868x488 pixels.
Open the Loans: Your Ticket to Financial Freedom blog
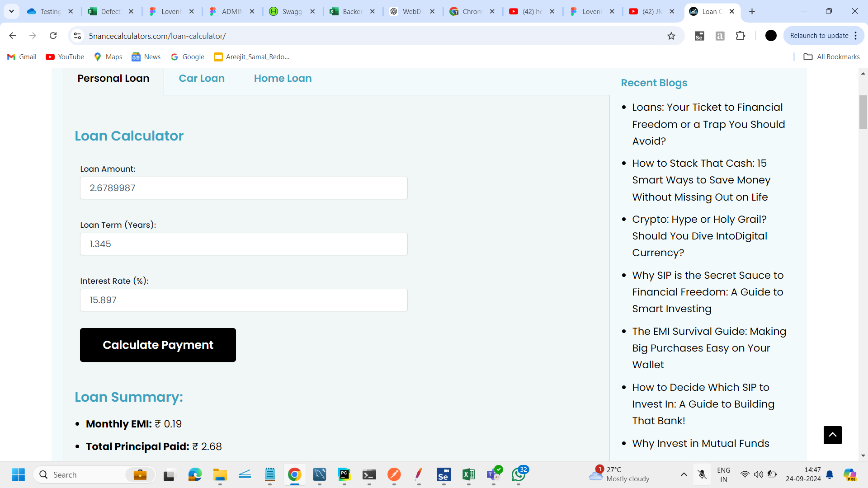pyautogui.click(x=708, y=124)
